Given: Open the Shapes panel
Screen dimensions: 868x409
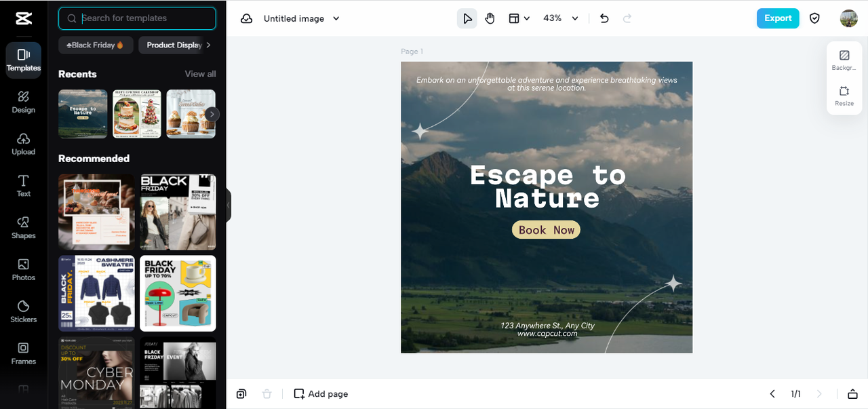Looking at the screenshot, I should [x=24, y=228].
